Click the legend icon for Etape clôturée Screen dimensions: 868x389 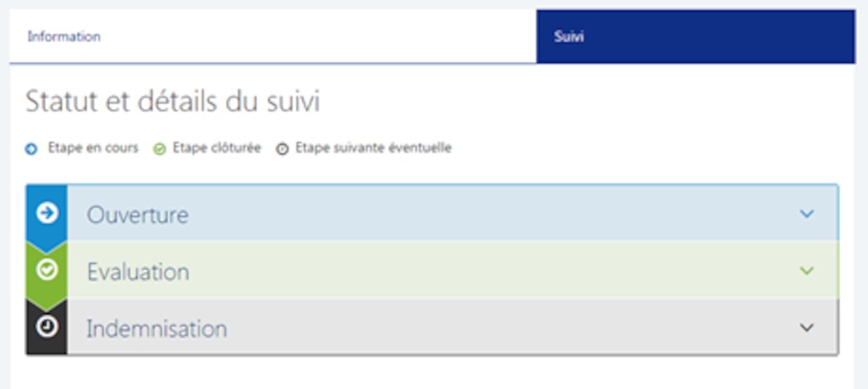159,149
